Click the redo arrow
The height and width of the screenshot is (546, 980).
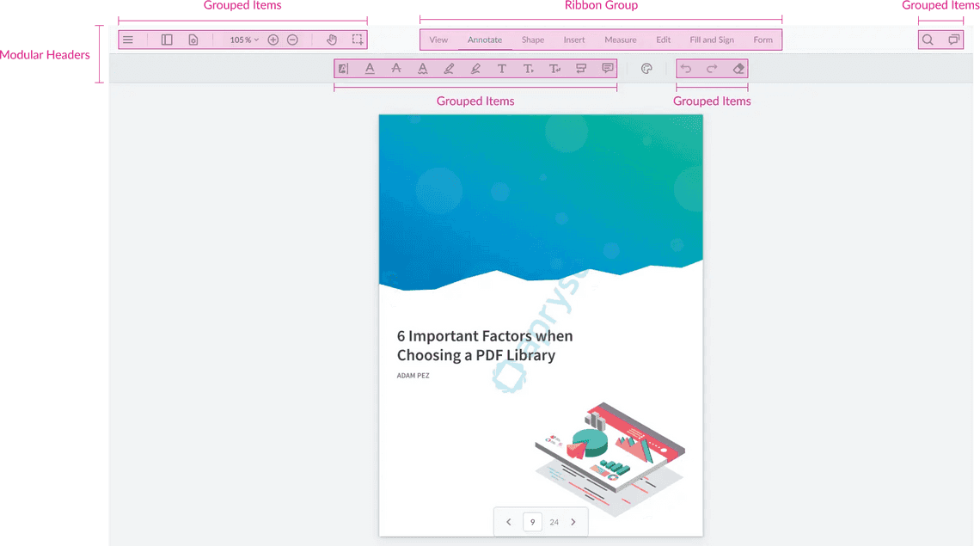pos(712,69)
